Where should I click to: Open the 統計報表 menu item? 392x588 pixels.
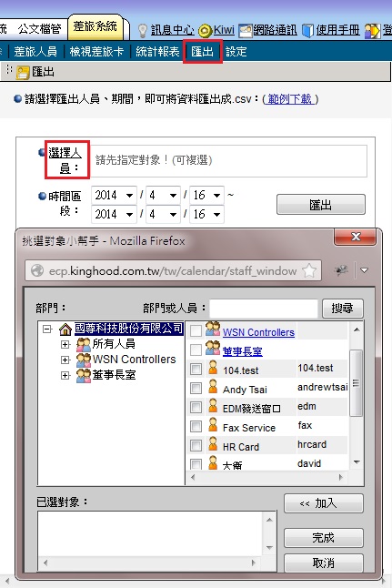[x=157, y=52]
